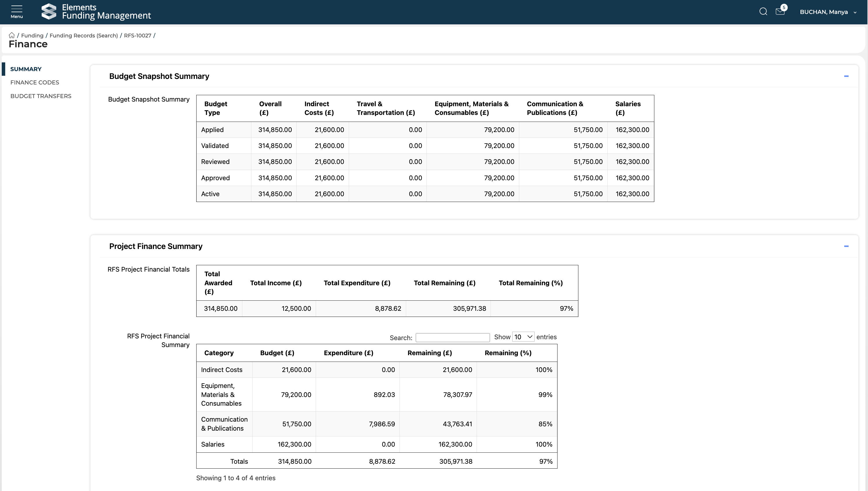Image resolution: width=868 pixels, height=491 pixels.
Task: Sort by the Budget (£) column header
Action: coord(277,353)
